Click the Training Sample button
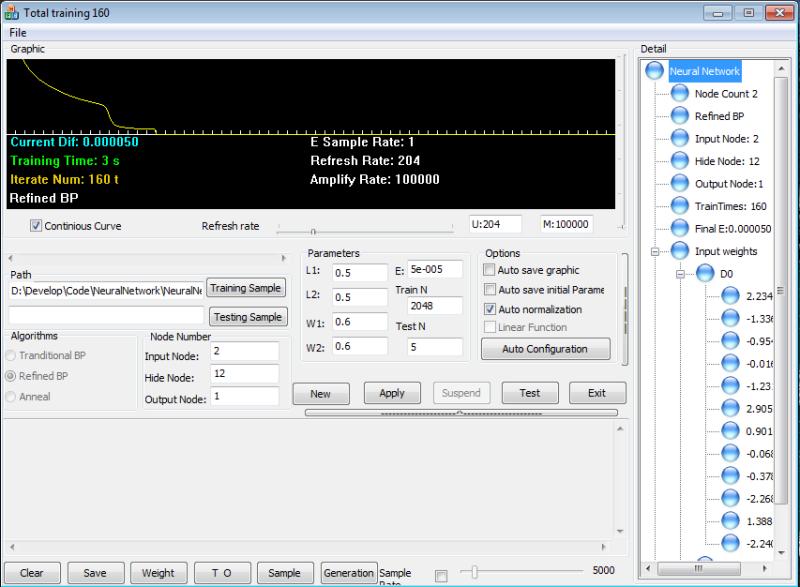This screenshot has width=800, height=587. [245, 288]
